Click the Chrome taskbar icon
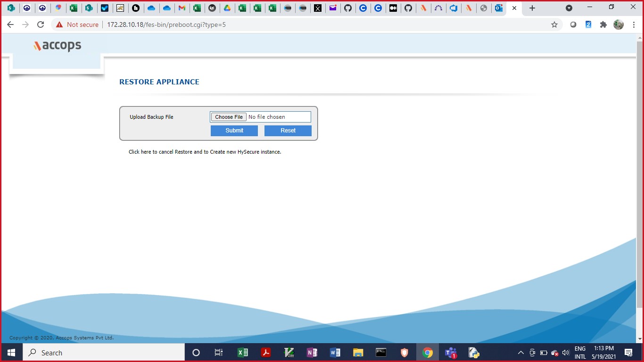This screenshot has height=362, width=644. 428,353
